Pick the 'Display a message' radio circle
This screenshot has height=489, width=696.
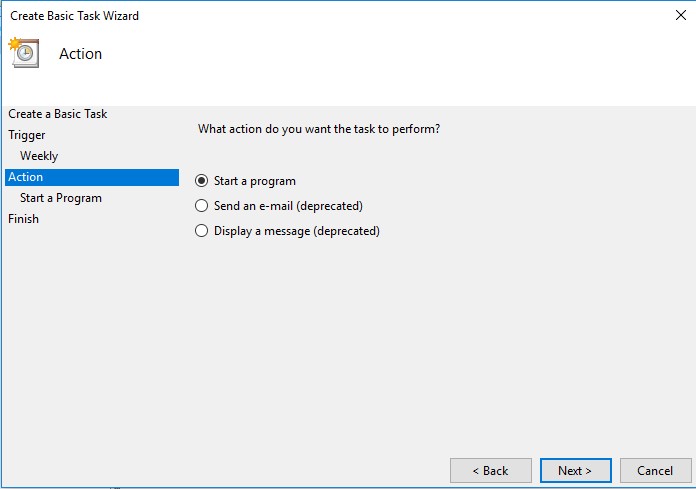pos(202,231)
